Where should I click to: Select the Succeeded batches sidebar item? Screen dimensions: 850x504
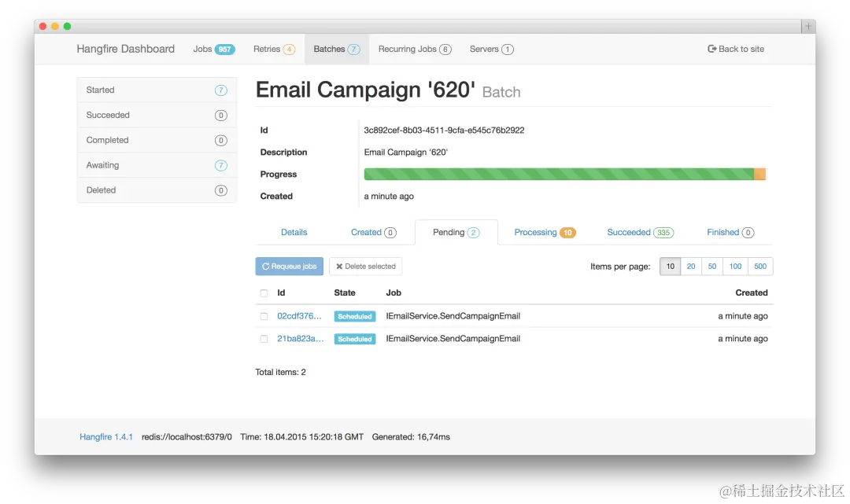click(157, 115)
